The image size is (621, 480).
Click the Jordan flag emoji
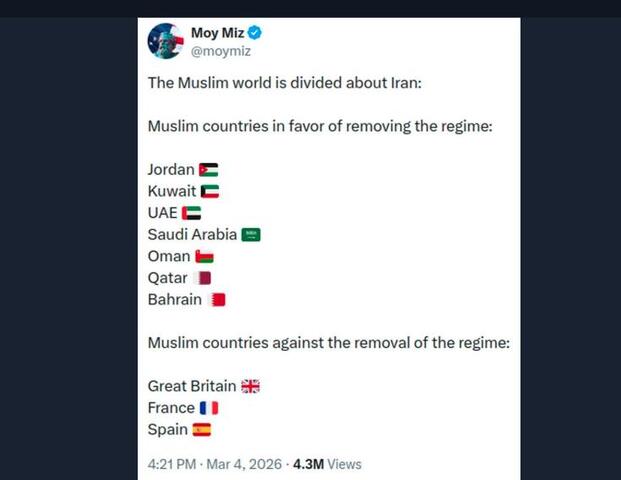click(x=209, y=170)
